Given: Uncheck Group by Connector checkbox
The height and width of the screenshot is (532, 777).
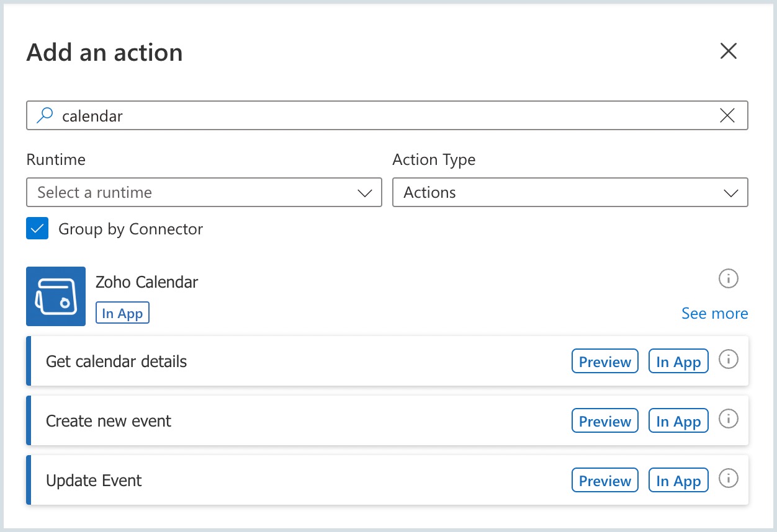Looking at the screenshot, I should click(37, 229).
